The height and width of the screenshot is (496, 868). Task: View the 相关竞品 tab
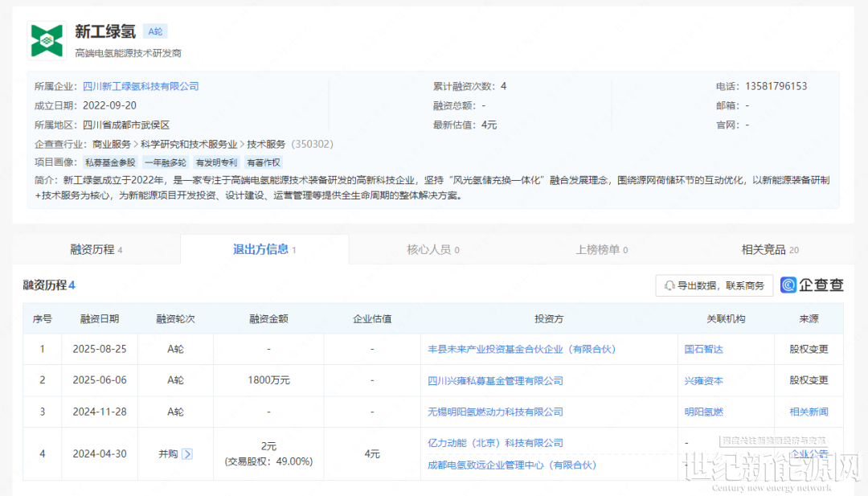tap(769, 250)
